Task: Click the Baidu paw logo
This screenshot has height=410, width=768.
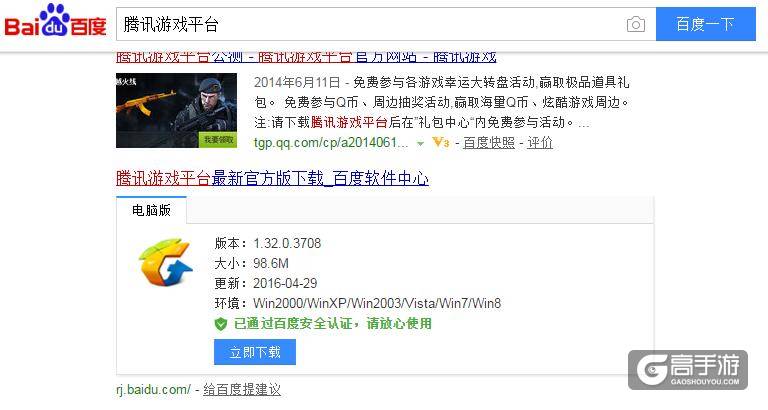Action: coord(55,21)
